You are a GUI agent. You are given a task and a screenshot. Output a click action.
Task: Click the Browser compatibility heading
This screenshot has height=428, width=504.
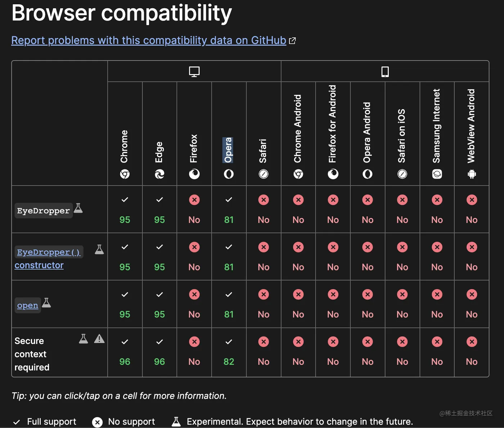pos(122,13)
